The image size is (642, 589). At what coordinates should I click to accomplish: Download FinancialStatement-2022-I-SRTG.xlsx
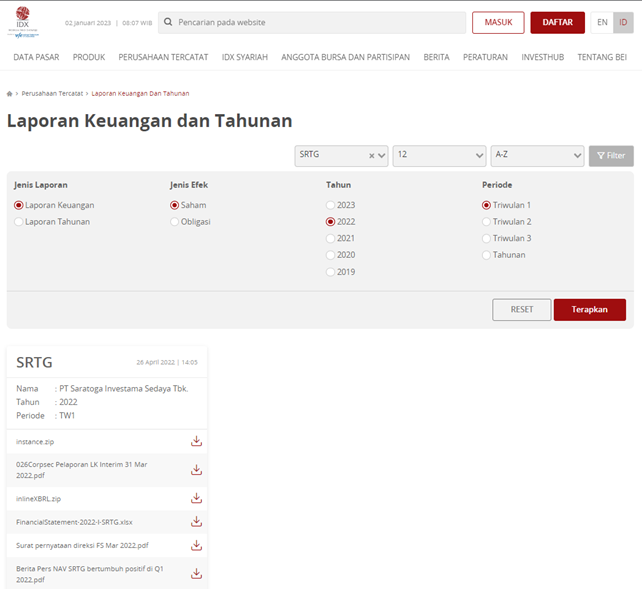click(x=197, y=521)
